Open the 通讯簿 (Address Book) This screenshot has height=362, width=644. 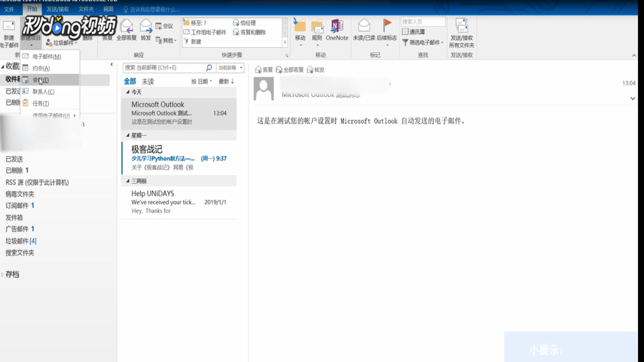pos(413,32)
